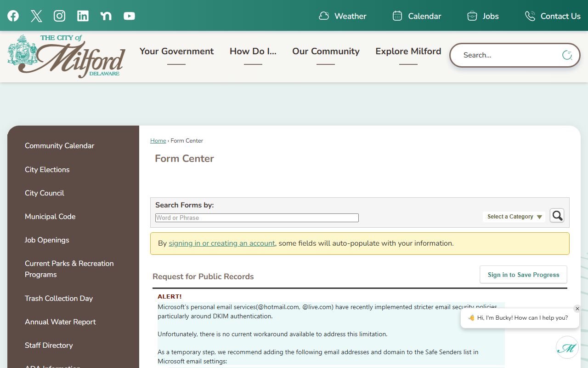Expand the Explore Milford menu
588x368 pixels.
pyautogui.click(x=408, y=52)
